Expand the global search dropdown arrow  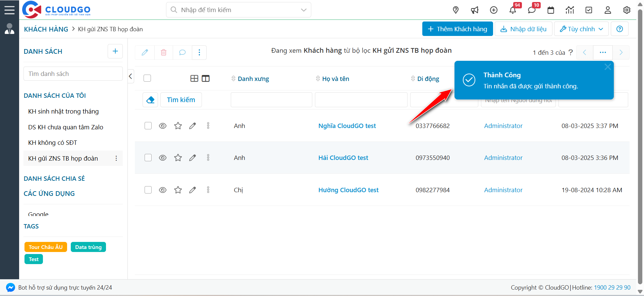[x=304, y=10]
